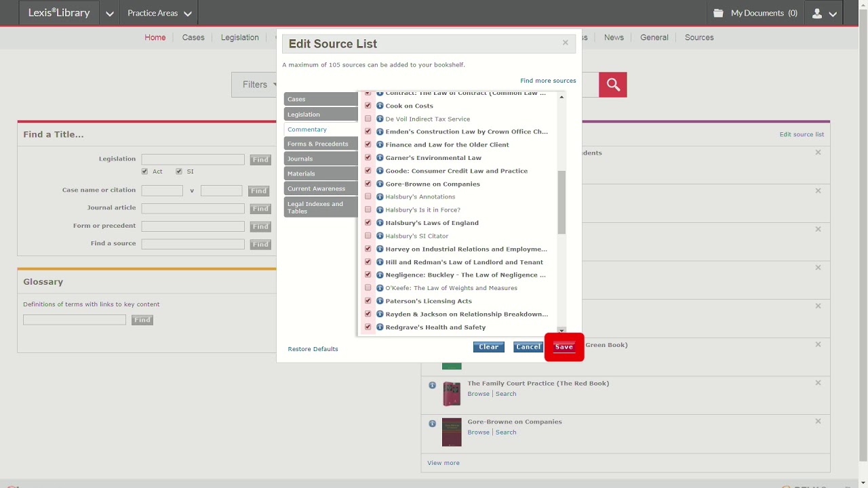Image resolution: width=868 pixels, height=488 pixels.
Task: Uncheck Halsbury's Laws of England checkbox
Action: pyautogui.click(x=368, y=222)
